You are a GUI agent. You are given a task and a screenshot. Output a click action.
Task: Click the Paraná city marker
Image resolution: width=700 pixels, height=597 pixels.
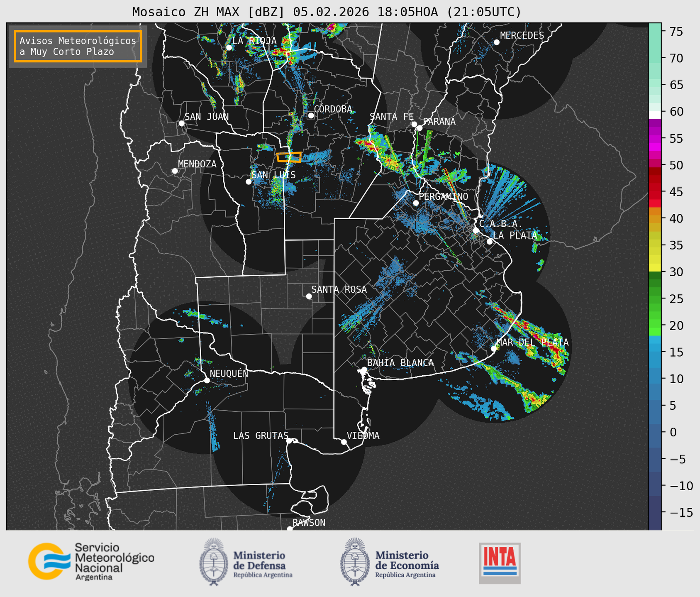420,128
